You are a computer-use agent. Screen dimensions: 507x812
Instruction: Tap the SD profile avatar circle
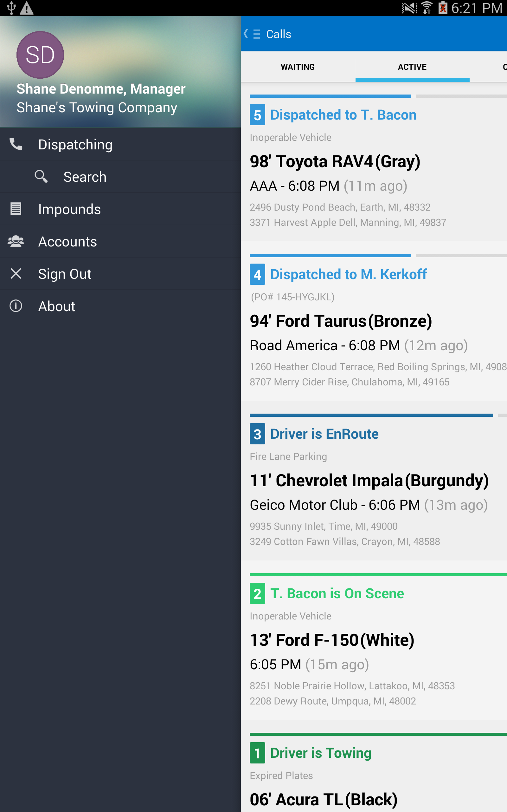[40, 55]
